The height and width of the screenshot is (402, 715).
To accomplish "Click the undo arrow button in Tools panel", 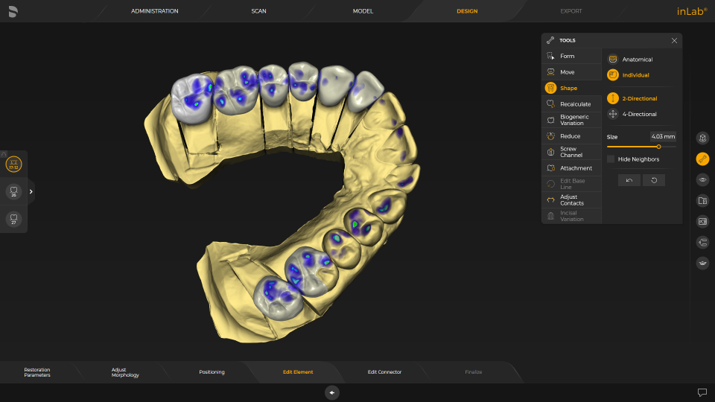I will 629,180.
